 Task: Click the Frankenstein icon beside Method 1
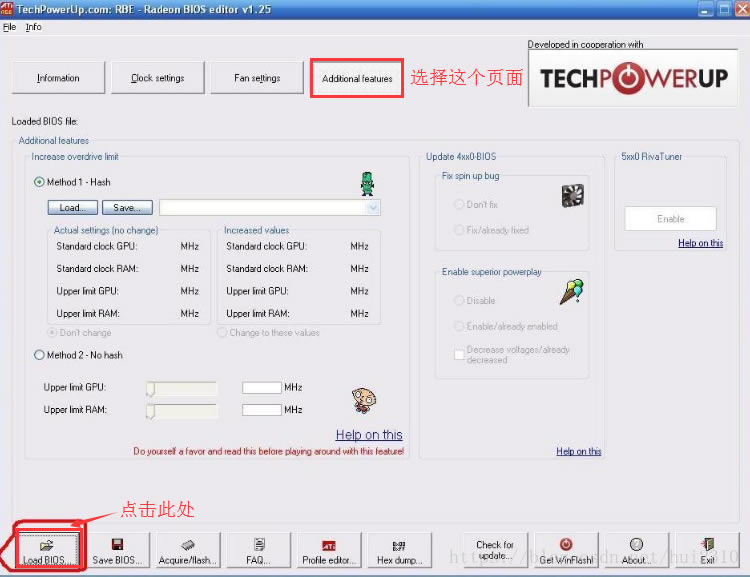pos(367,184)
